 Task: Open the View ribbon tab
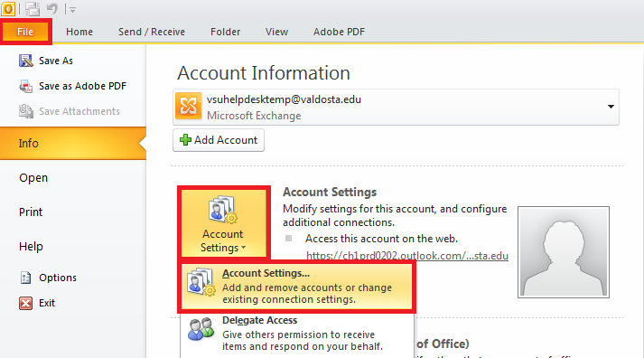click(276, 32)
